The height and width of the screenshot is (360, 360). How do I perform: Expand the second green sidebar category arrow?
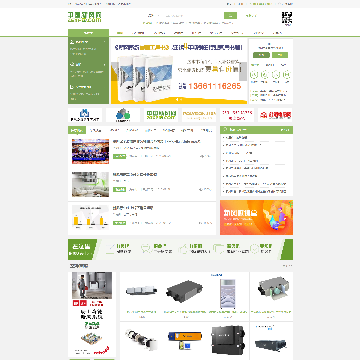point(105,65)
